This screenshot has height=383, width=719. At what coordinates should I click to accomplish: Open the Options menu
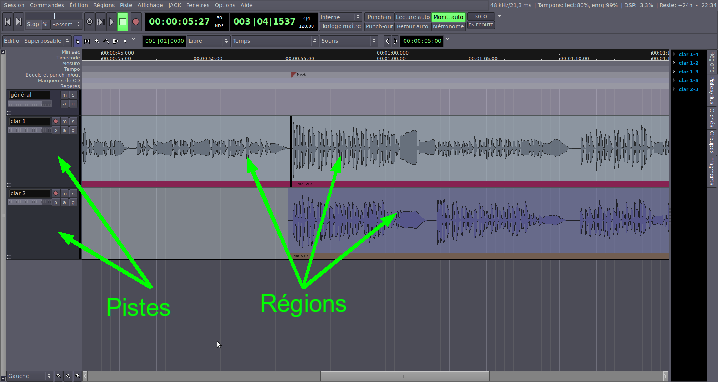pos(225,5)
